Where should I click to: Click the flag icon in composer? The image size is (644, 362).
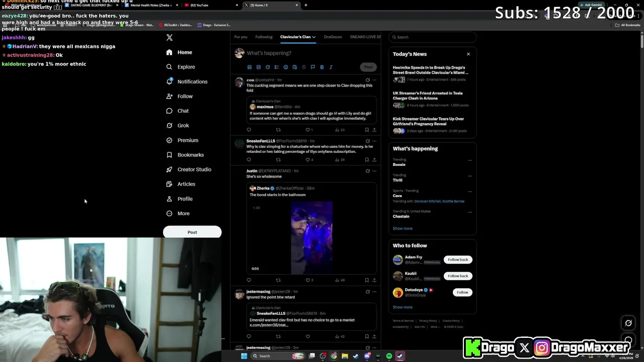tap(313, 67)
